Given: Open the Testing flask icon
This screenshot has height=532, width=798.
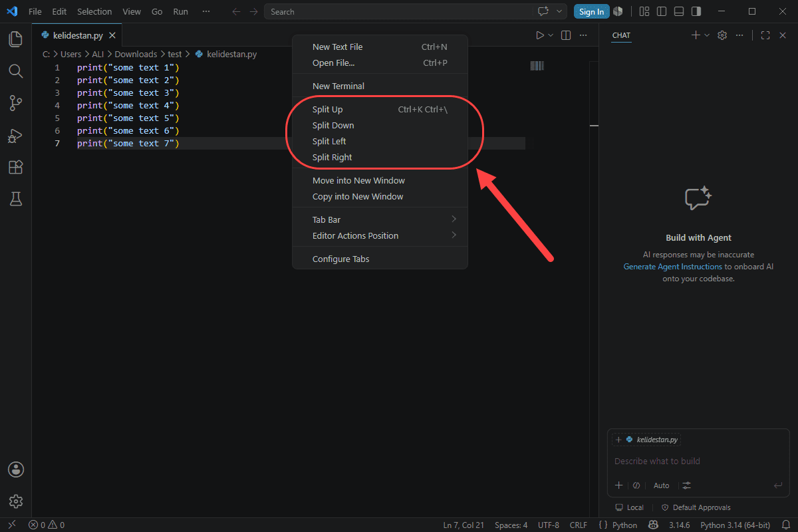Looking at the screenshot, I should (x=15, y=199).
